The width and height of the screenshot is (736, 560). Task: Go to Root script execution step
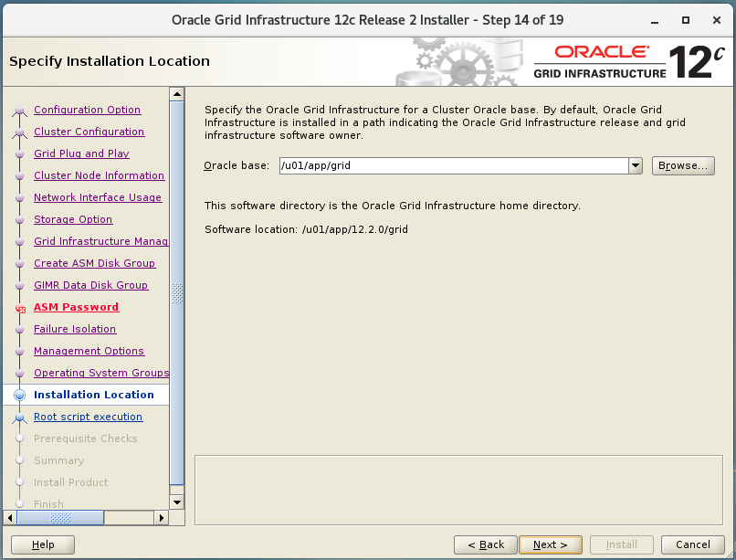tap(88, 417)
